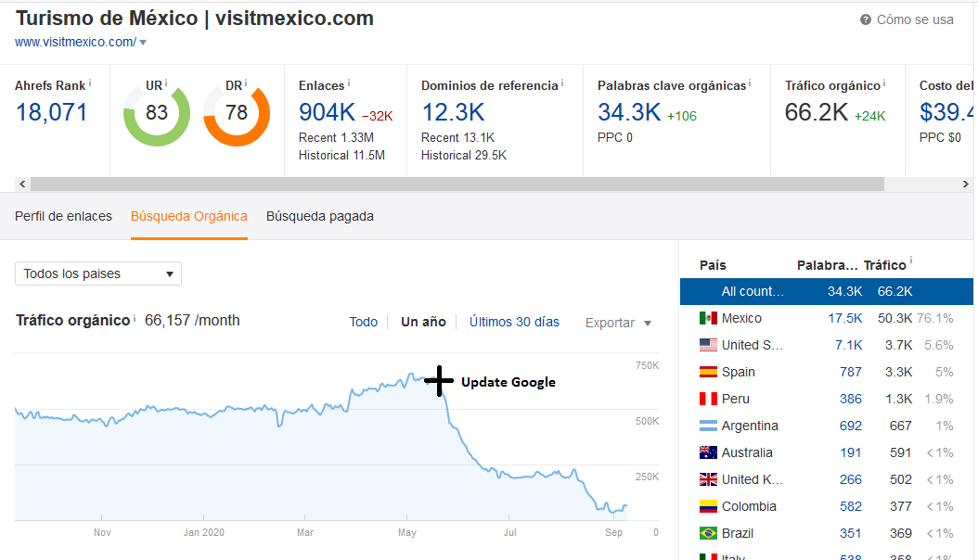Click the info icon next to Ahrefs Rank
978x560 pixels.
tap(90, 84)
